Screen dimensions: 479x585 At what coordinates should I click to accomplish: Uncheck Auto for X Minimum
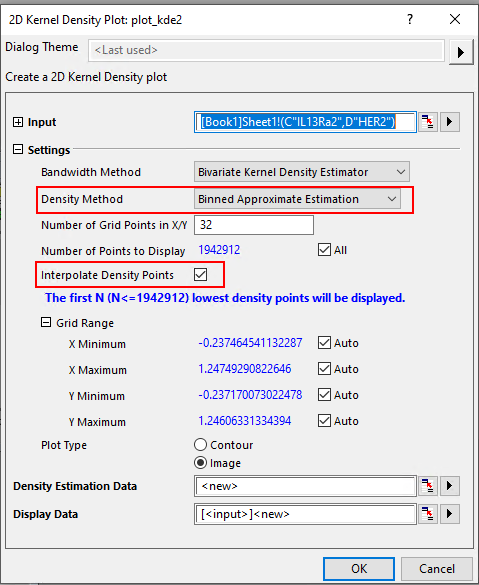pos(324,342)
